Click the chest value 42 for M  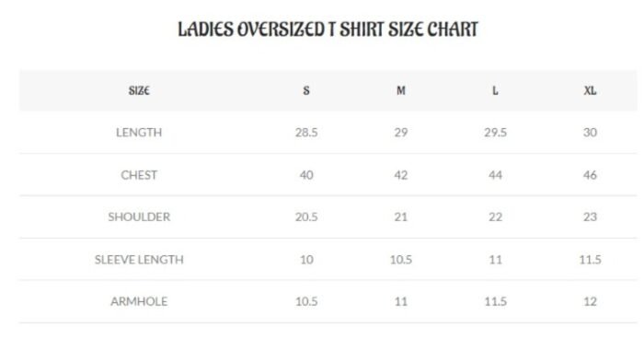401,175
